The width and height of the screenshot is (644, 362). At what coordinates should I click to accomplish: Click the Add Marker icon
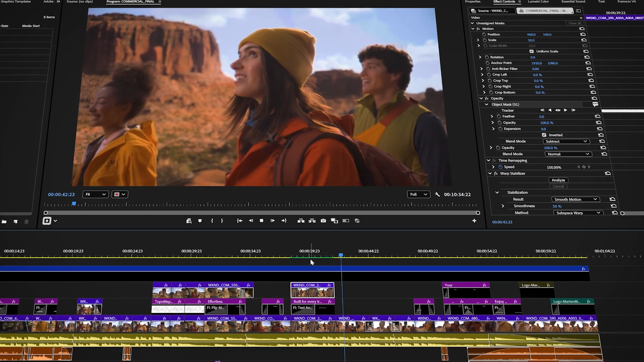(x=200, y=221)
